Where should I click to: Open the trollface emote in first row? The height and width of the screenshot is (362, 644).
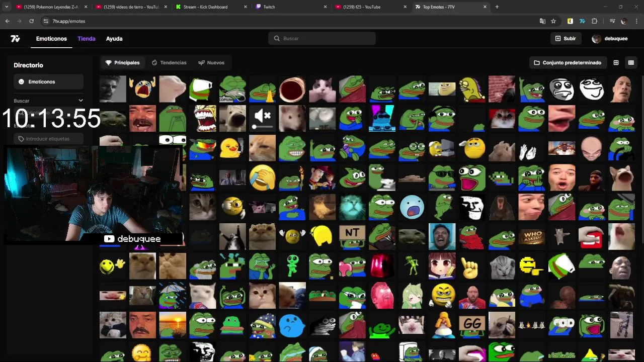[592, 89]
